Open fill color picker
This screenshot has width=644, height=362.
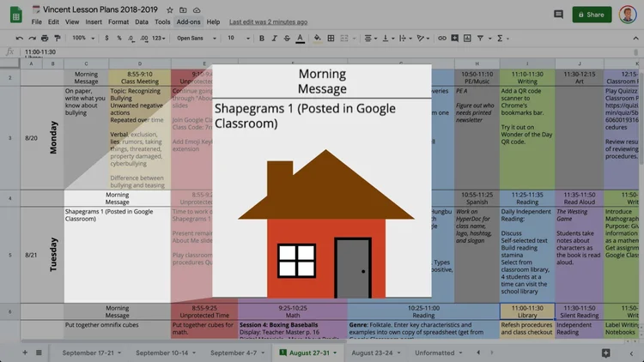tap(317, 38)
